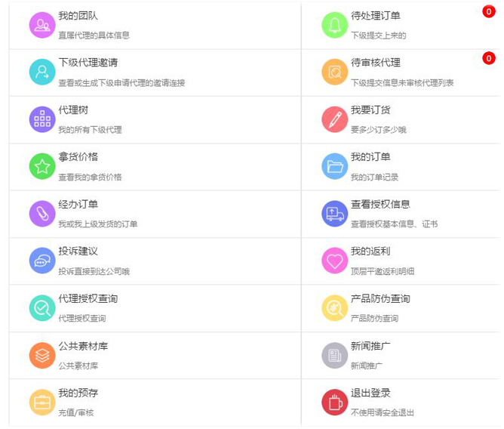Click red badge on 待审核代理
Image resolution: width=504 pixels, height=429 pixels.
click(489, 58)
